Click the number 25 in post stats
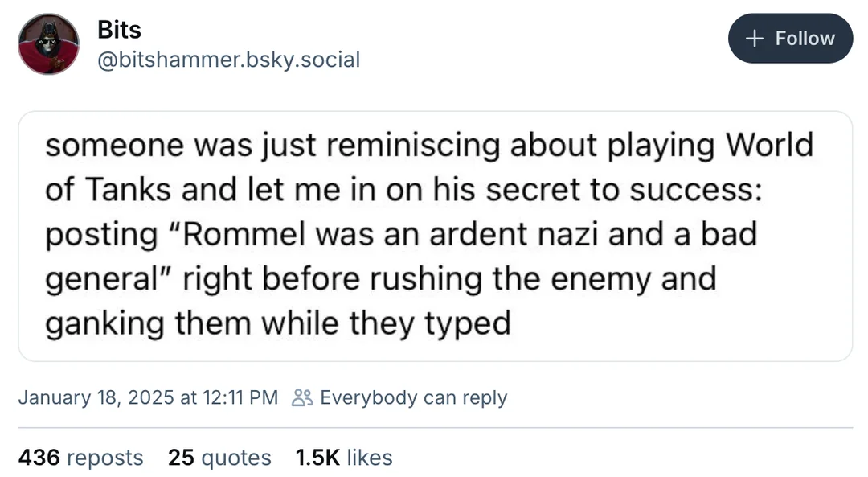The width and height of the screenshot is (868, 477). (181, 458)
